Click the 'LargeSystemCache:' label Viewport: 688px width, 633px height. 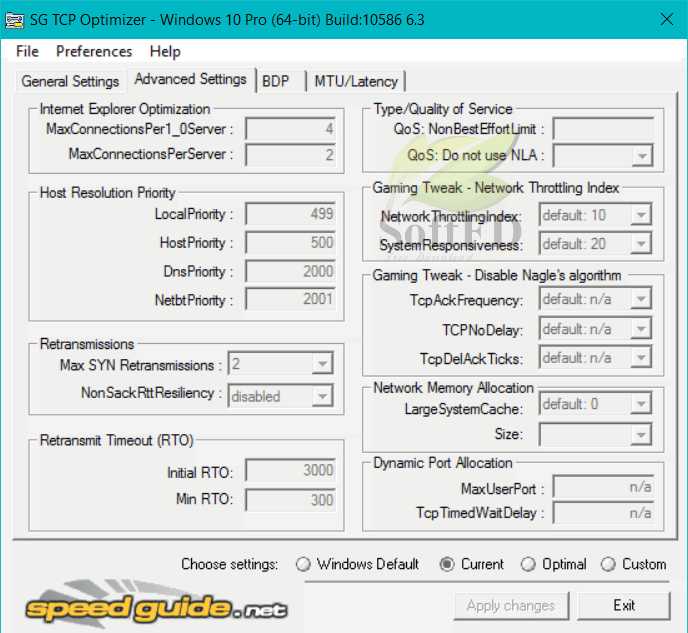tap(464, 409)
